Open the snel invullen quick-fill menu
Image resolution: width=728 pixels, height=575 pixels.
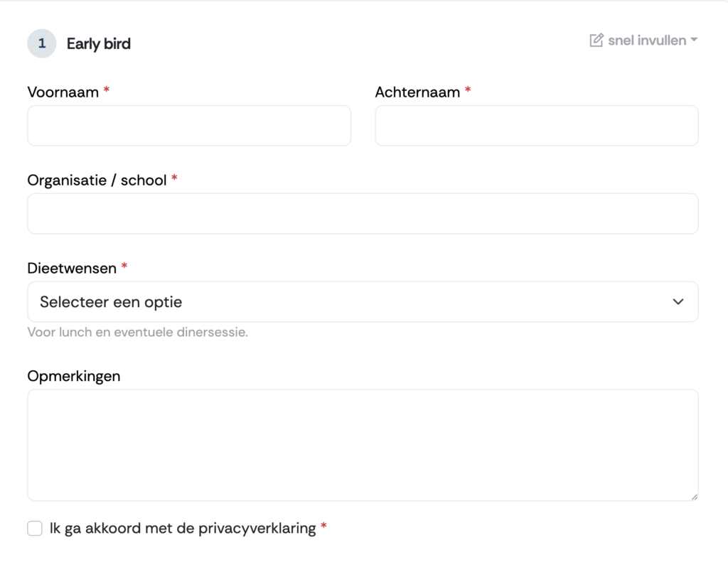pyautogui.click(x=643, y=41)
